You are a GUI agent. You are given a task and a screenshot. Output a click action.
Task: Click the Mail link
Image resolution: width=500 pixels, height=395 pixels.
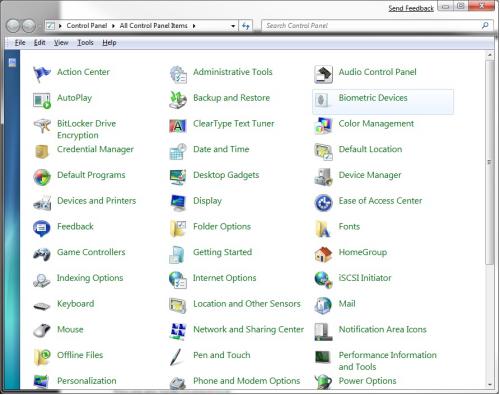pos(347,304)
